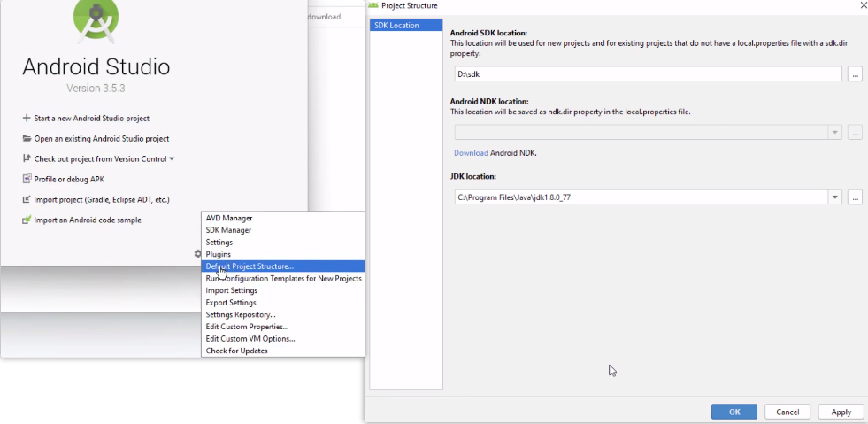The width and height of the screenshot is (868, 424).
Task: Open SDK Manager from menu
Action: (x=283, y=230)
